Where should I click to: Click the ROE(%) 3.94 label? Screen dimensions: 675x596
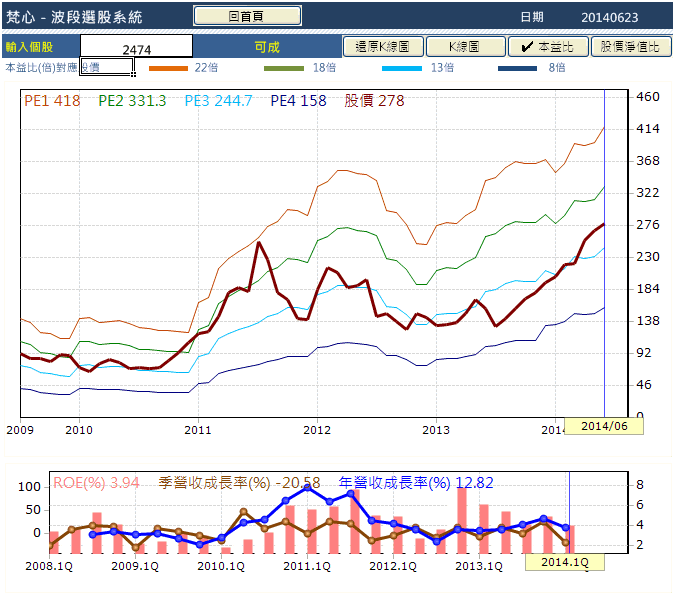coord(96,482)
